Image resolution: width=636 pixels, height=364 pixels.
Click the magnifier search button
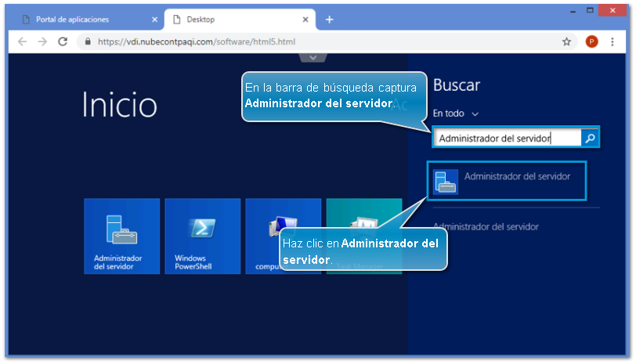pyautogui.click(x=590, y=138)
